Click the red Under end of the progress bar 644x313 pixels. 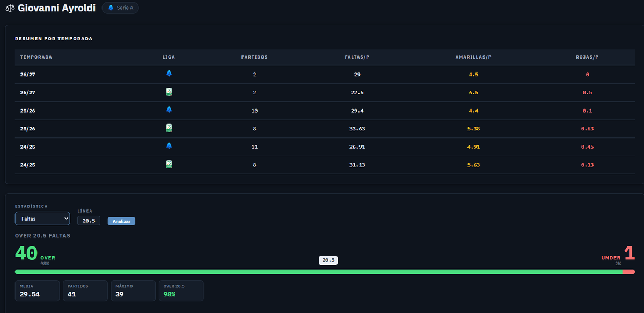(x=628, y=272)
